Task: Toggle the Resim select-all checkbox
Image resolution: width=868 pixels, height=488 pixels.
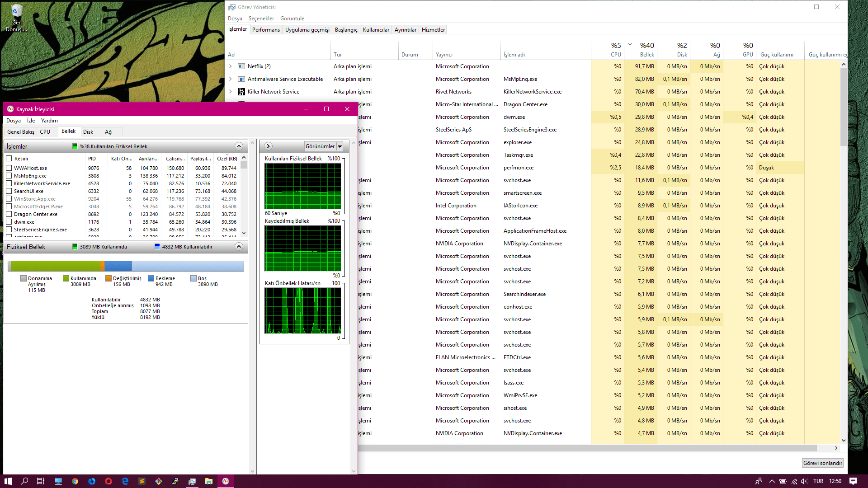Action: [x=9, y=159]
